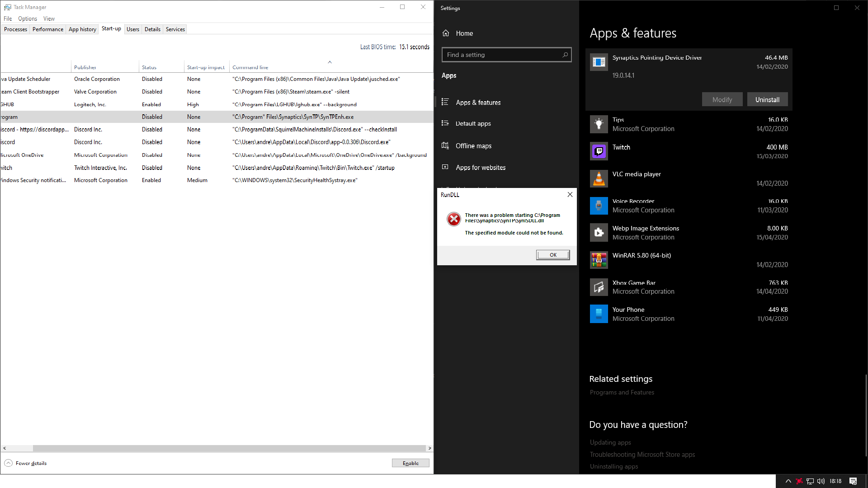Select the Tips app icon
Image resolution: width=868 pixels, height=488 pixels.
[x=599, y=124]
